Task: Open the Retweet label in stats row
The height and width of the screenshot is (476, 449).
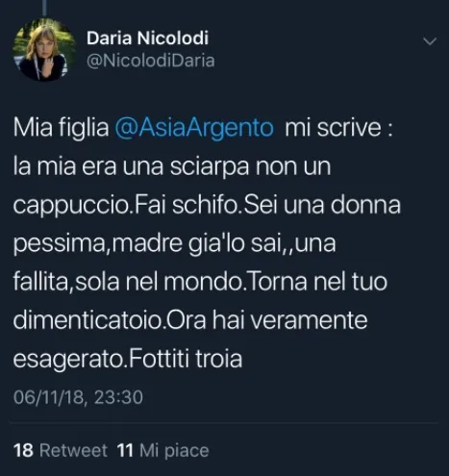Action: [x=73, y=450]
